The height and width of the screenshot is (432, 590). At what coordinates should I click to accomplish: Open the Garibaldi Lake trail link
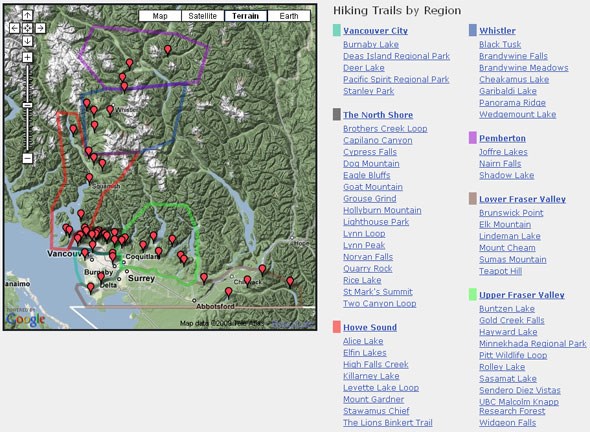click(508, 91)
